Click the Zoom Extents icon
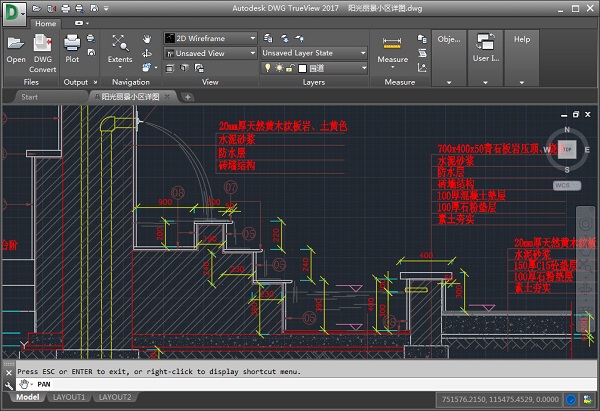600x411 pixels. coord(120,43)
